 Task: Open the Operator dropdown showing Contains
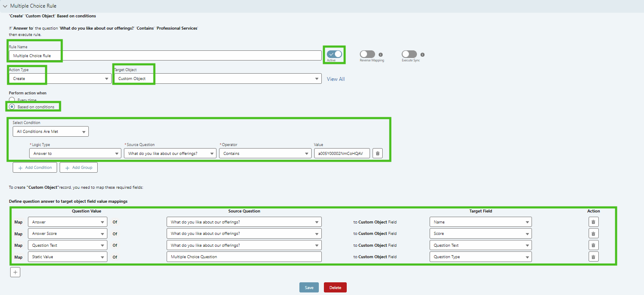[265, 154]
